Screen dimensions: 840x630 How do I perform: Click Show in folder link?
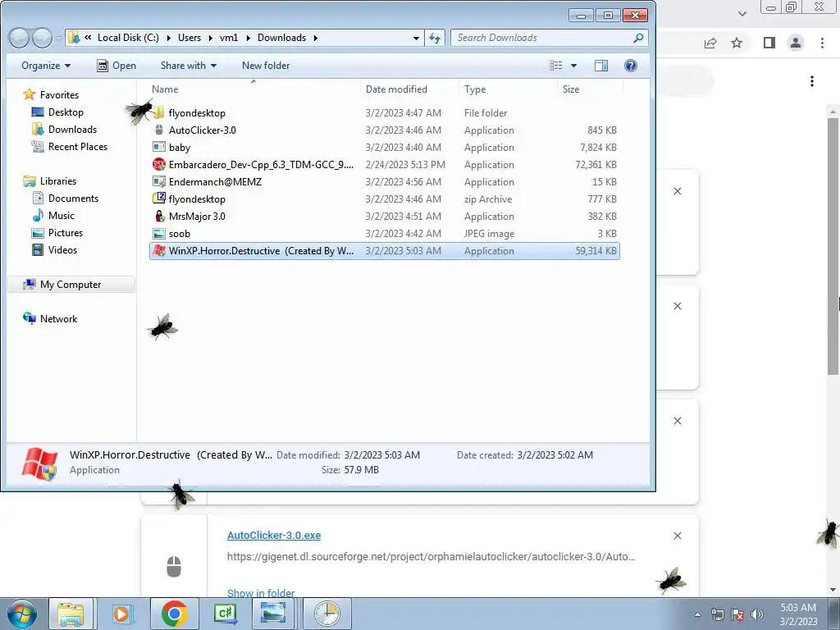point(261,593)
